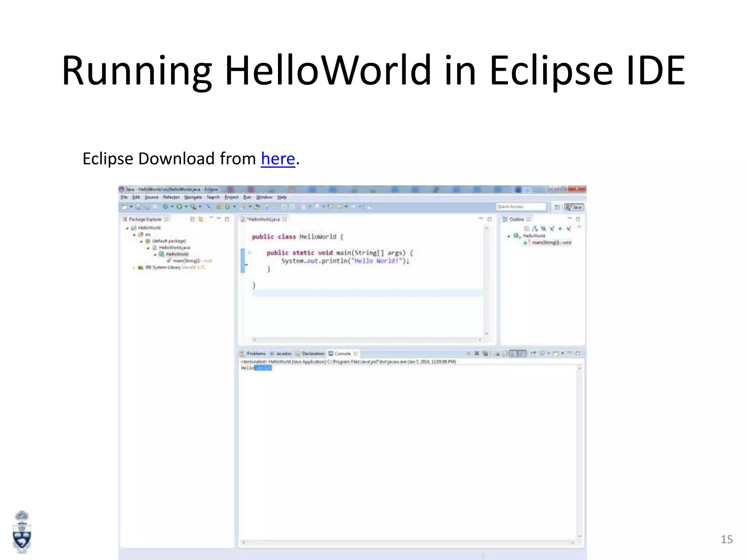Select the Java perspective button

(574, 207)
